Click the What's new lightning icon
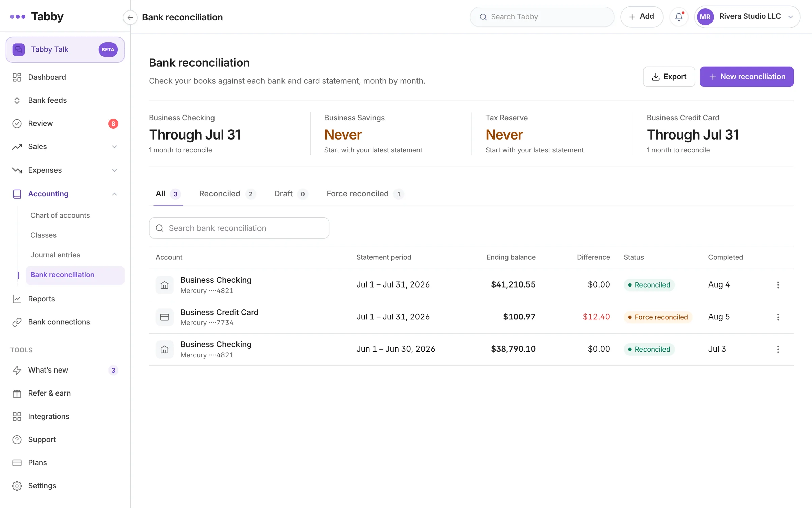 17,370
